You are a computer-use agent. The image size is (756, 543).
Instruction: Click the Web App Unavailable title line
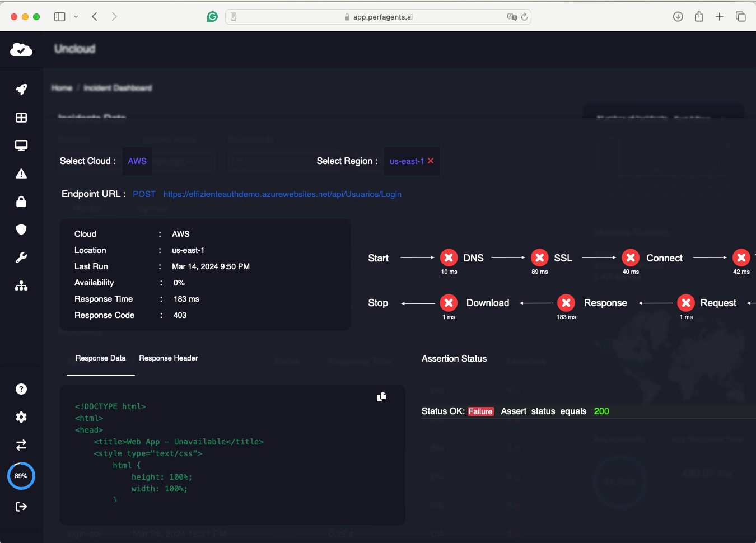[179, 442]
